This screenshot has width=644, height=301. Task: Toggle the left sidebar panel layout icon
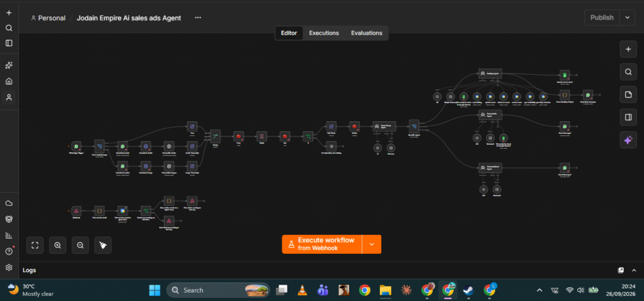click(x=9, y=43)
